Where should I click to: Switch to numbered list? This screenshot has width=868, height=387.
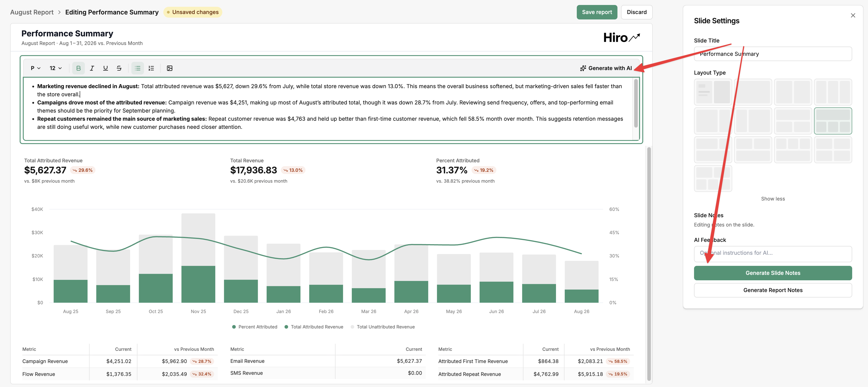click(151, 68)
